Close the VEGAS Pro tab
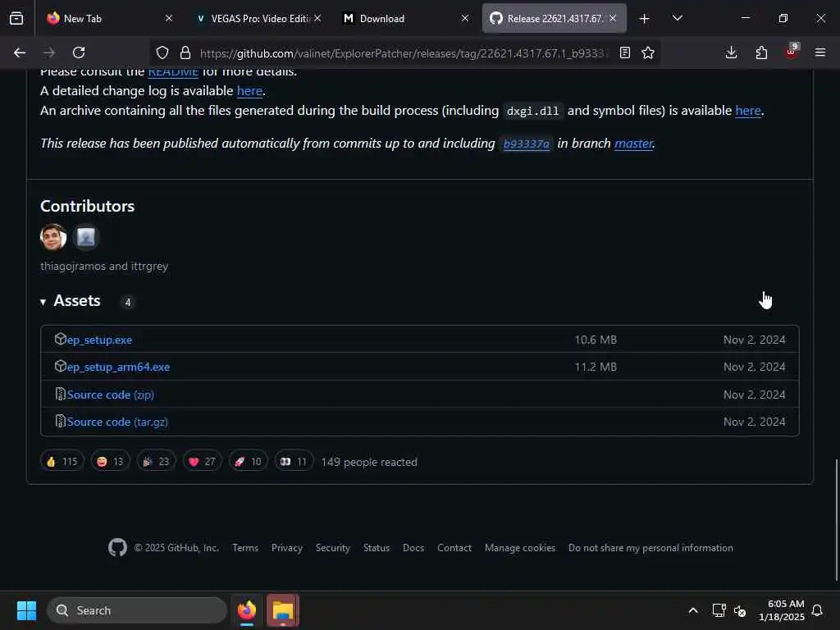This screenshot has width=840, height=630. (x=317, y=18)
